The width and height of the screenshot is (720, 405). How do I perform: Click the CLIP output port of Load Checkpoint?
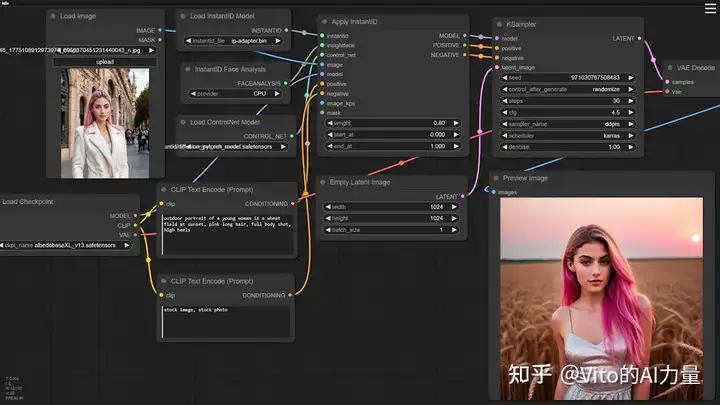[135, 225]
